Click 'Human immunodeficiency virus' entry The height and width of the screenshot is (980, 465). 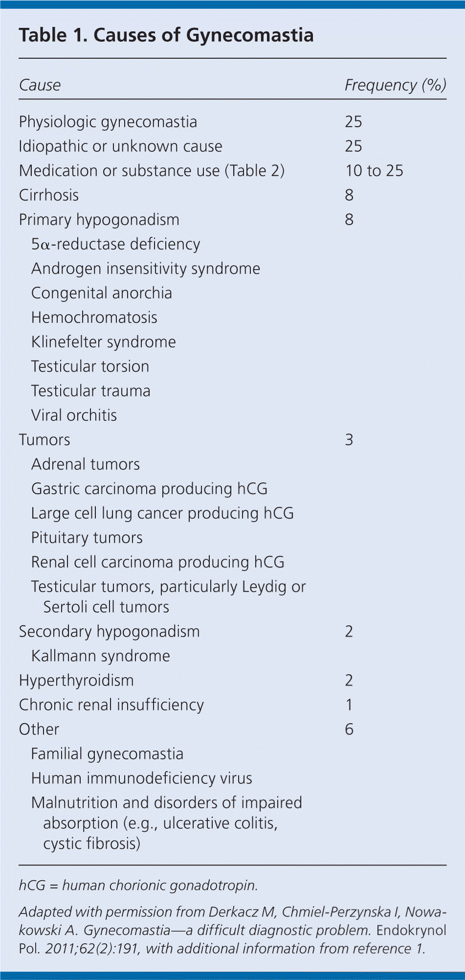(x=141, y=778)
